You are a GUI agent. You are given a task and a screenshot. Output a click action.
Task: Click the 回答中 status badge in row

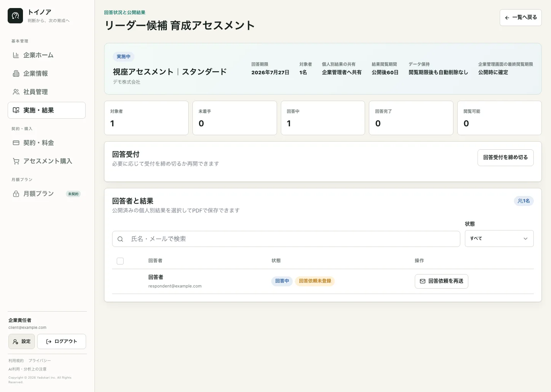[282, 281]
